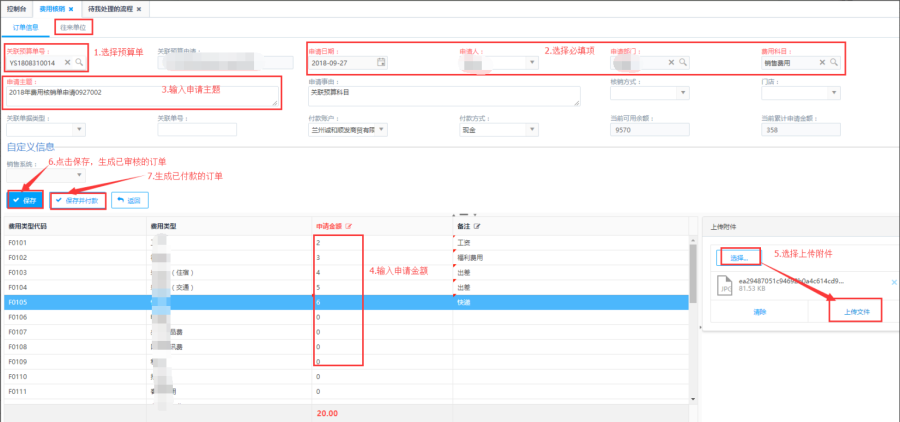Viewport: 900px width, 422px height.
Task: Remove the uploaded attachment file with X
Action: [892, 284]
